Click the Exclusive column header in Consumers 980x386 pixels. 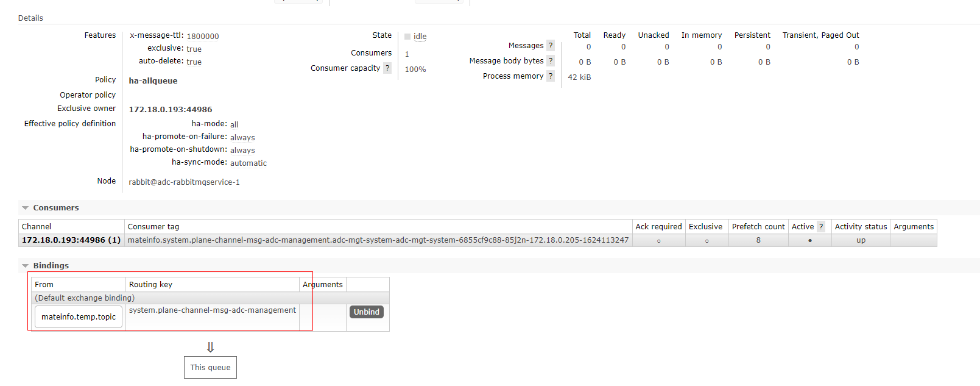705,227
